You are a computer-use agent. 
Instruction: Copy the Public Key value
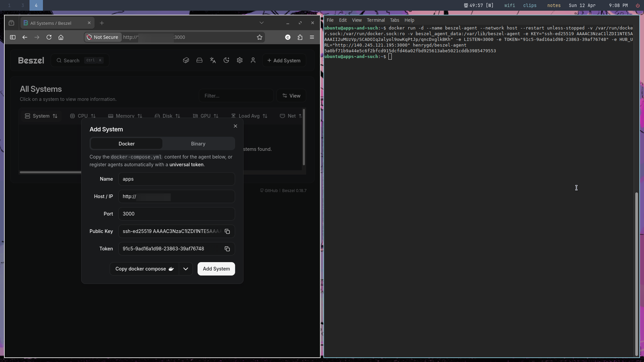click(227, 231)
